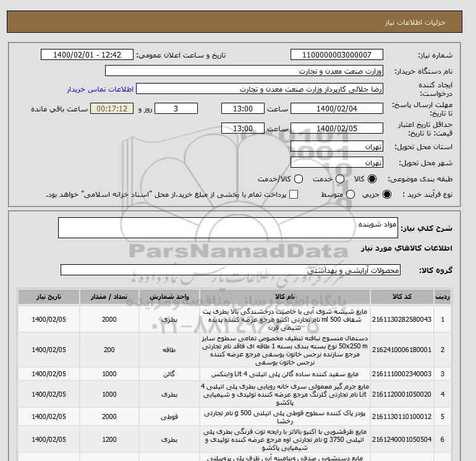Image resolution: width=476 pixels, height=461 pixels.
Task: Click the شماره نیاز field 1100000003000007
Action: pyautogui.click(x=337, y=54)
